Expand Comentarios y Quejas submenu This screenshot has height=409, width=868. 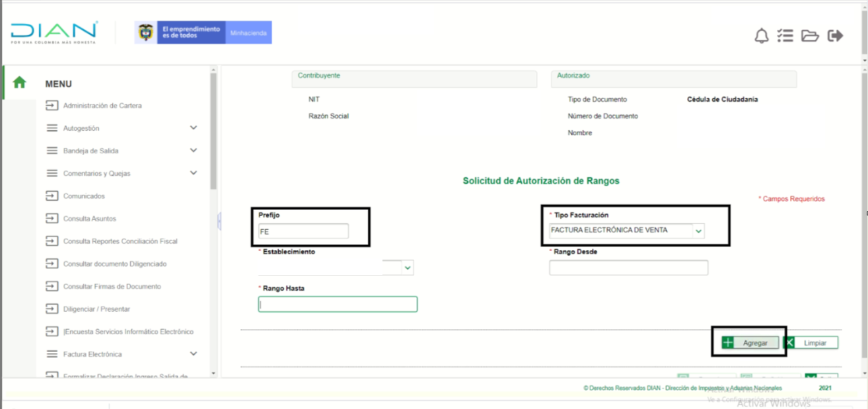coord(194,173)
